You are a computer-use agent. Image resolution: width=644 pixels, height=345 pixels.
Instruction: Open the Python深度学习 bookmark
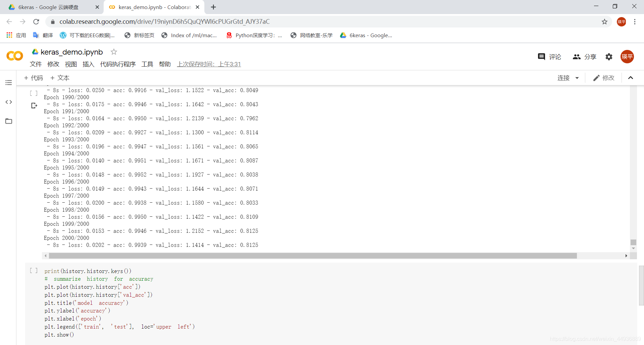click(254, 35)
